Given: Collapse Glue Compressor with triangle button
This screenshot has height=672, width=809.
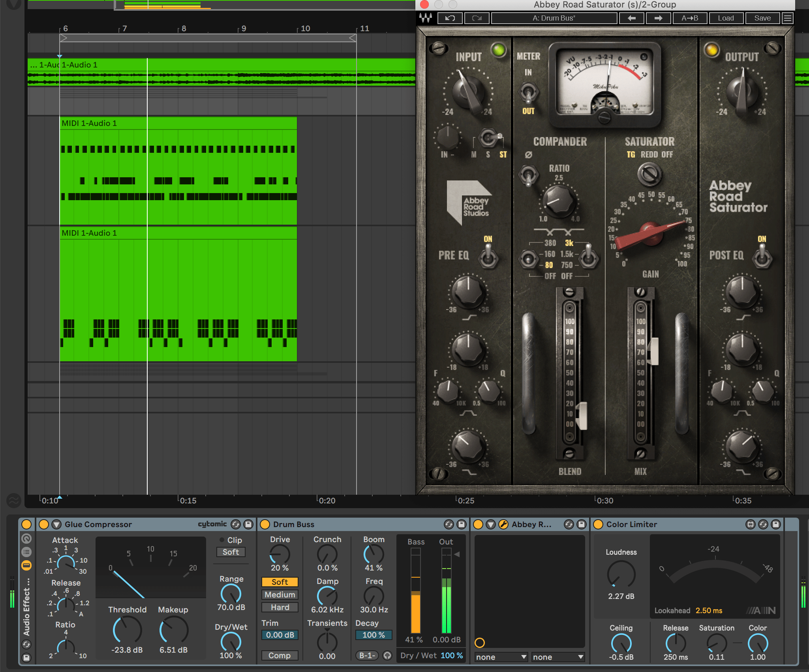Looking at the screenshot, I should pyautogui.click(x=56, y=524).
